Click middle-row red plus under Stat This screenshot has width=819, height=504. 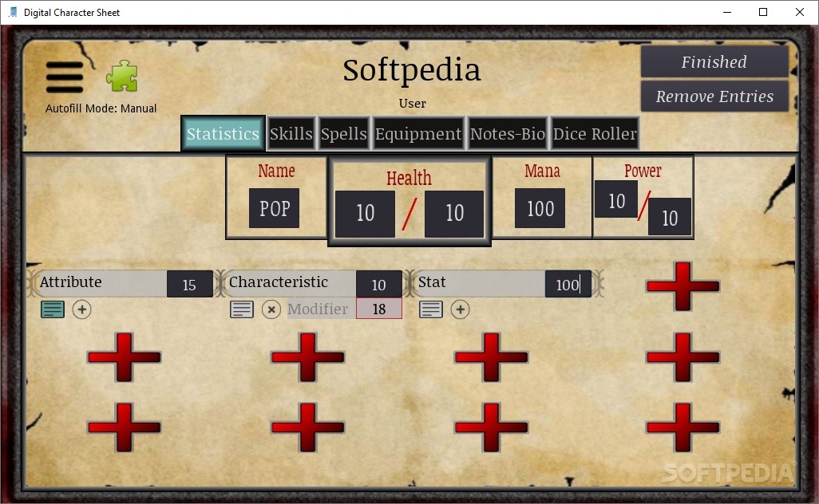(492, 357)
